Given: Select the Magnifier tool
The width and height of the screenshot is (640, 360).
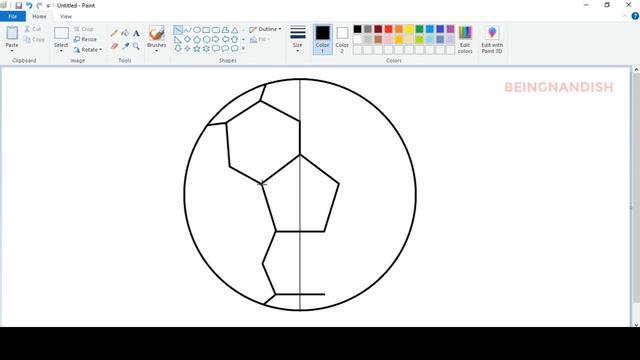Looking at the screenshot, I should (136, 46).
